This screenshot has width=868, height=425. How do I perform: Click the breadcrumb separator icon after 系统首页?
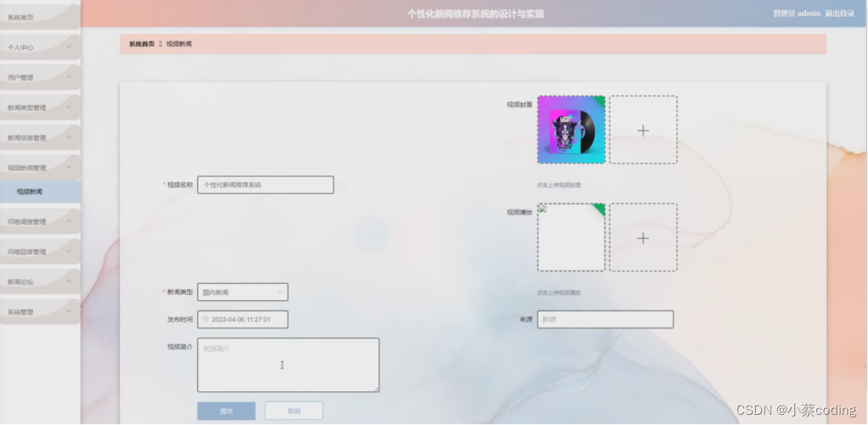point(160,44)
